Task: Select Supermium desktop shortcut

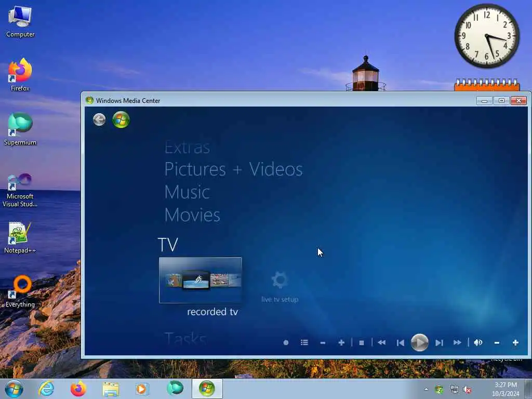Action: click(20, 129)
